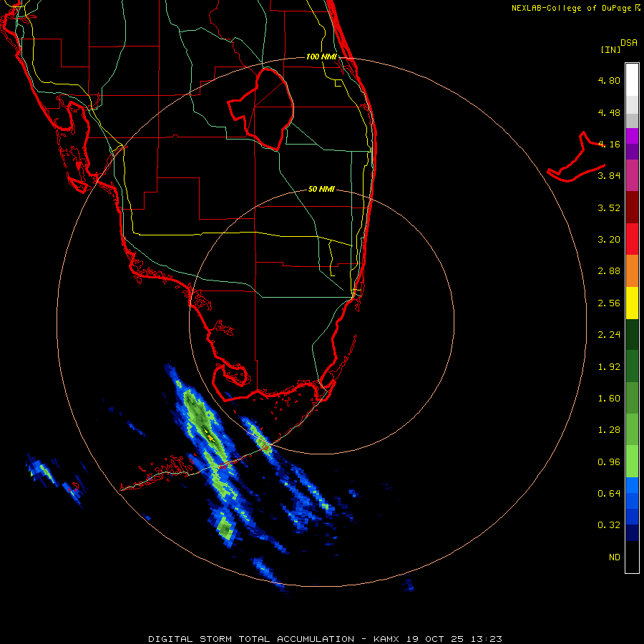The image size is (644, 644).
Task: Pick the magenta-pink legend swatch
Action: pos(632,175)
